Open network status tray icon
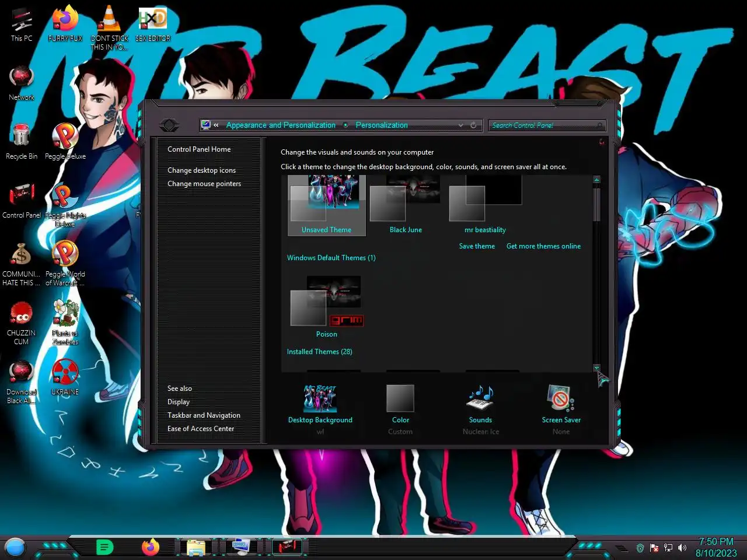Screen dimensions: 747x560 (x=668, y=548)
